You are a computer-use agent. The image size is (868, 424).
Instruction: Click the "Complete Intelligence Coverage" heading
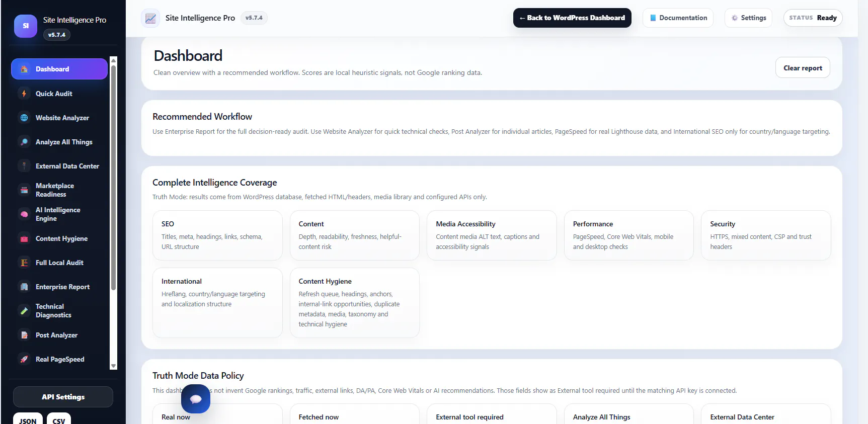click(x=215, y=183)
